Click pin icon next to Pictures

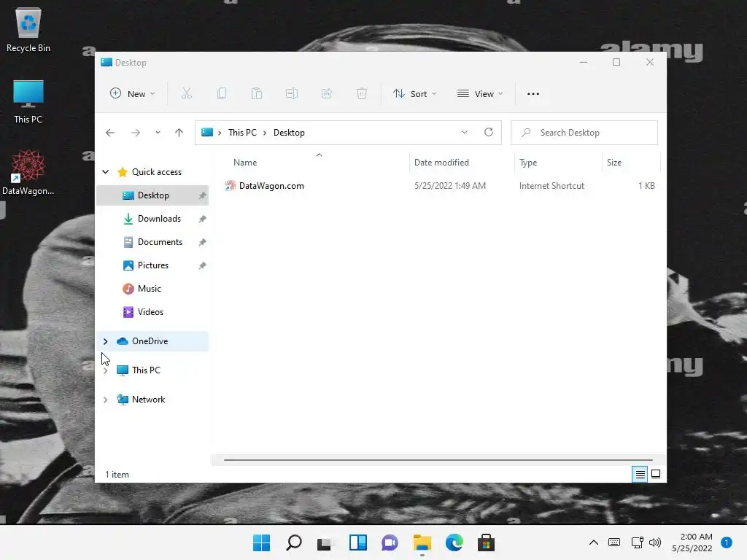click(x=203, y=265)
